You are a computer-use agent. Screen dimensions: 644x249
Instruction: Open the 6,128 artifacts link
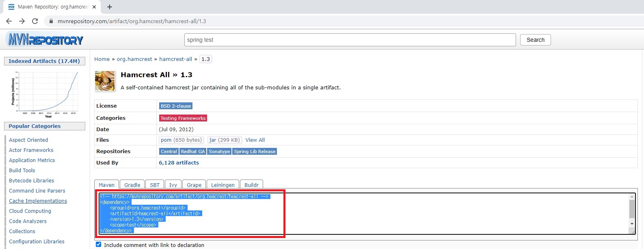pyautogui.click(x=179, y=162)
